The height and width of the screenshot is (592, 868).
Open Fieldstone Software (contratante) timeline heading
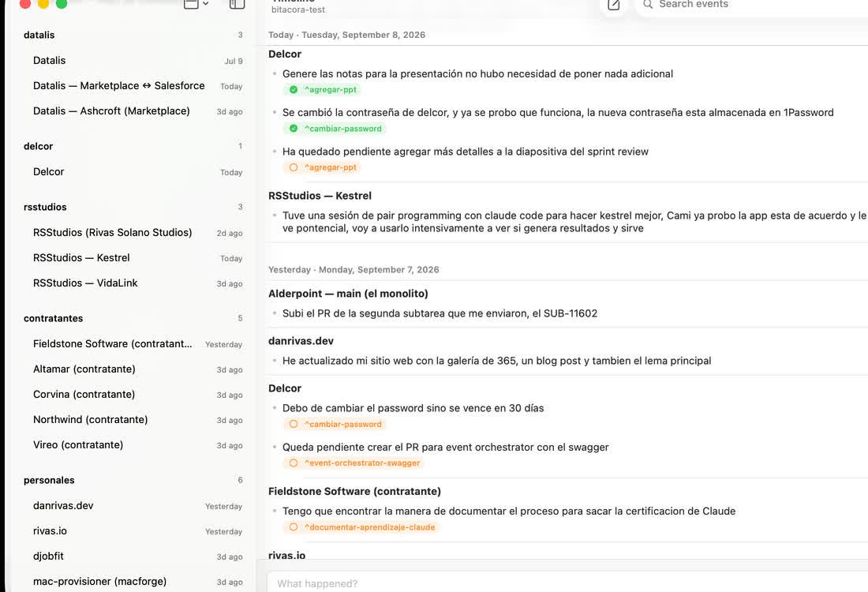click(x=354, y=492)
